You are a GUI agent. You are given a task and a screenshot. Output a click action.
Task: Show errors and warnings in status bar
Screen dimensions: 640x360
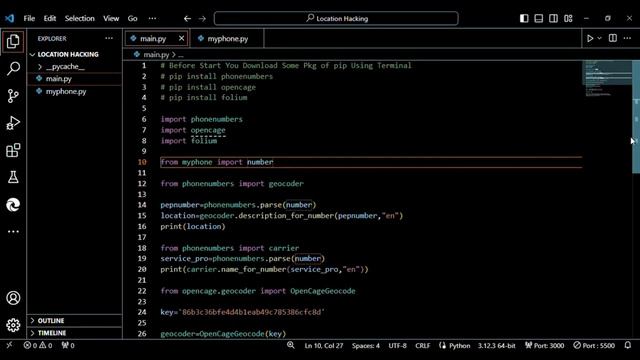point(38,345)
